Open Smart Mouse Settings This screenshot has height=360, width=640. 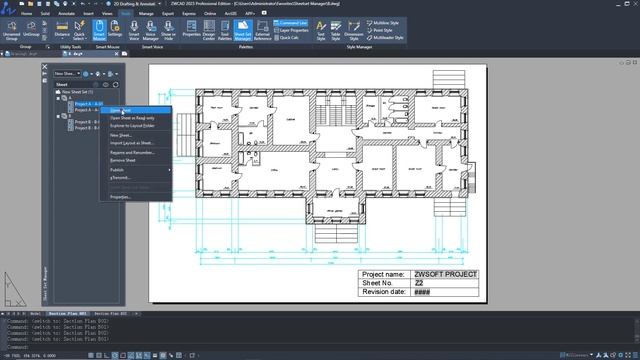115,30
